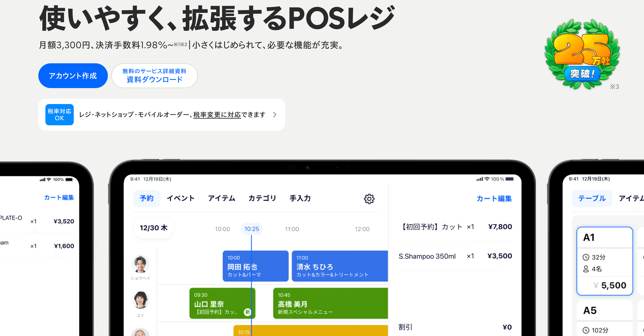Select the 手入力 tab

[300, 198]
